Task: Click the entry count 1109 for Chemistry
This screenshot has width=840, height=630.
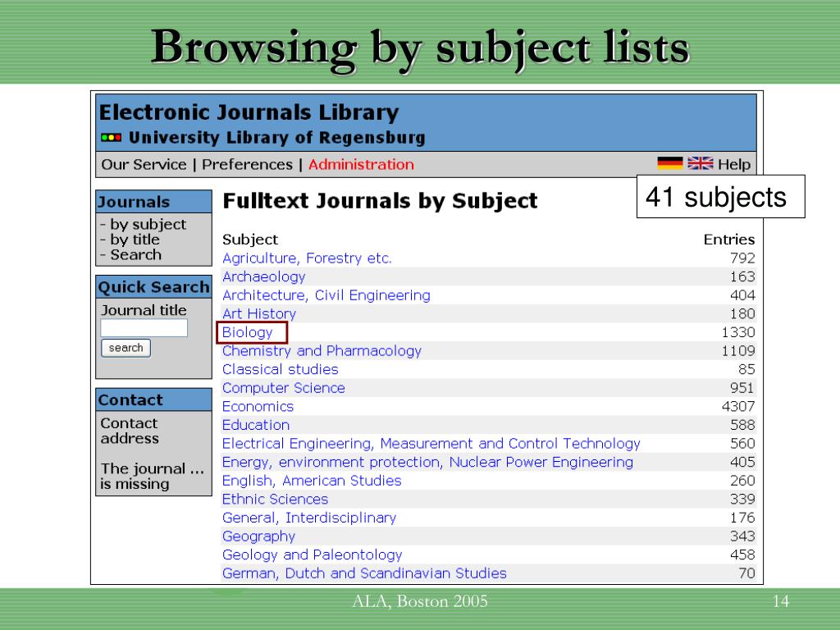Action: pyautogui.click(x=738, y=351)
